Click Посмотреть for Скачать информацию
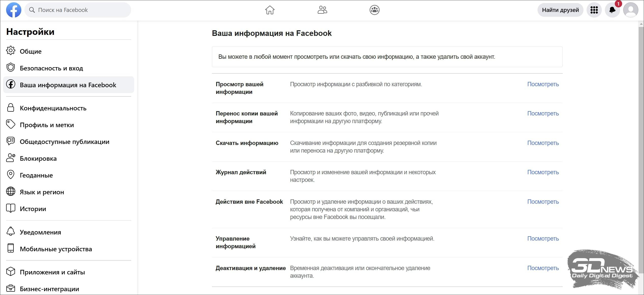 click(x=543, y=143)
